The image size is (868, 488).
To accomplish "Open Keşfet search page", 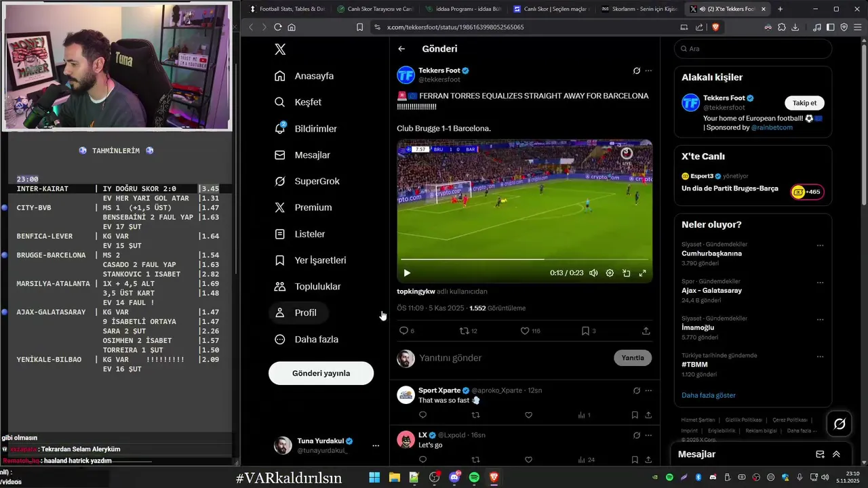I will coord(298,102).
